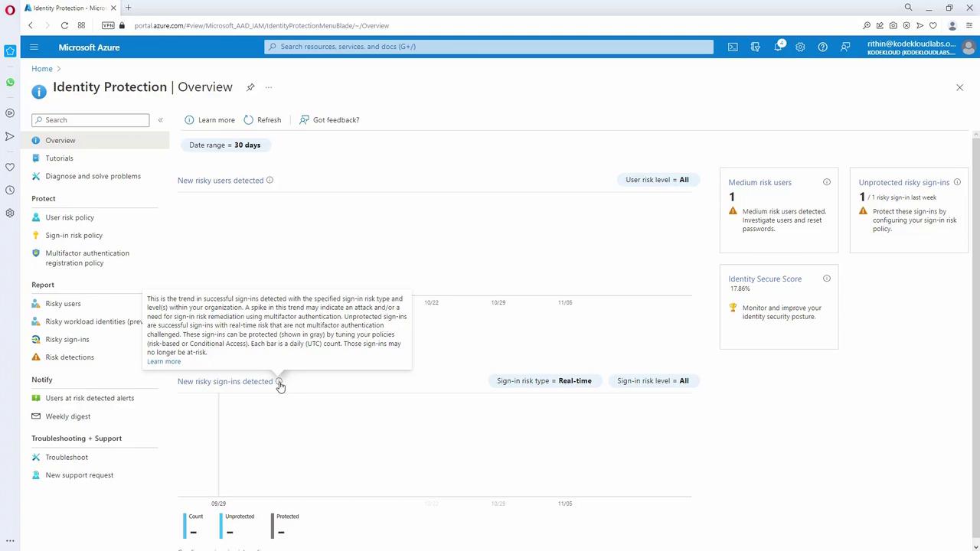Follow the Home breadcrumb link

(x=42, y=69)
